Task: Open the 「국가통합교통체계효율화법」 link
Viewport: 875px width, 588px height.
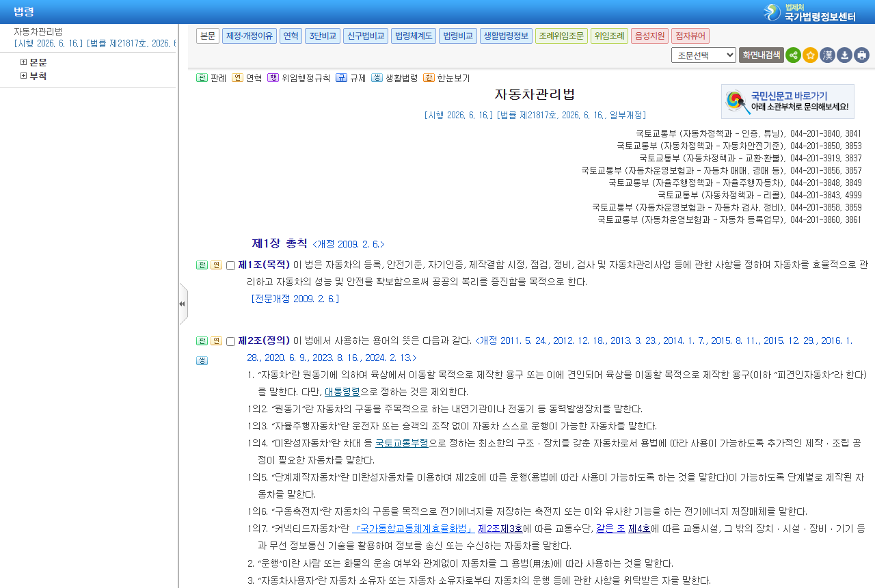Action: click(x=413, y=529)
